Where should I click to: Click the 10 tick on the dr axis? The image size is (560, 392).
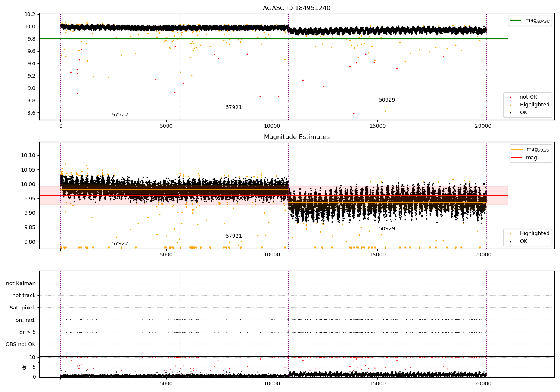pos(32,357)
